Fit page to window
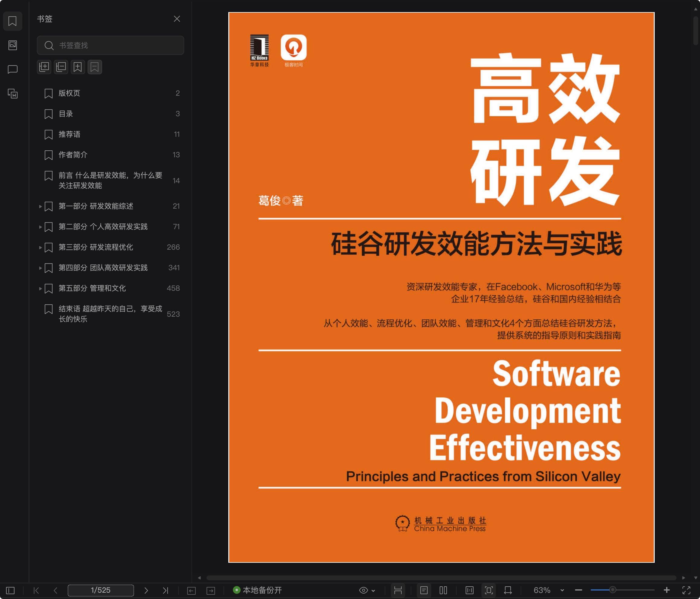This screenshot has width=700, height=599. point(489,590)
